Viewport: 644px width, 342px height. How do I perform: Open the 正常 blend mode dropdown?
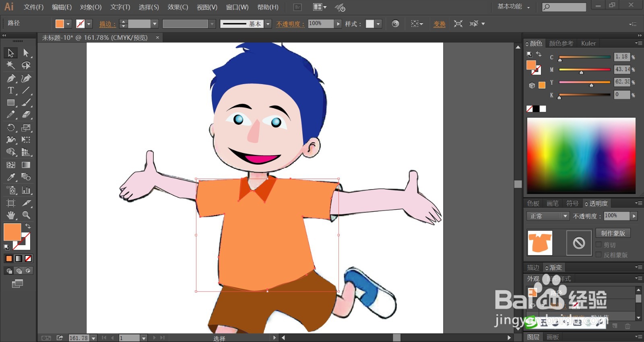click(x=547, y=216)
